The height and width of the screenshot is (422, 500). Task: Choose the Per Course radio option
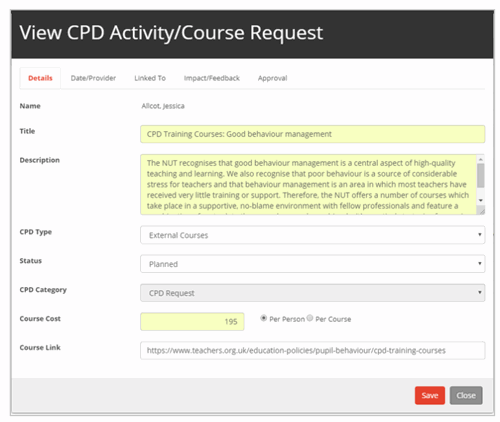(310, 318)
